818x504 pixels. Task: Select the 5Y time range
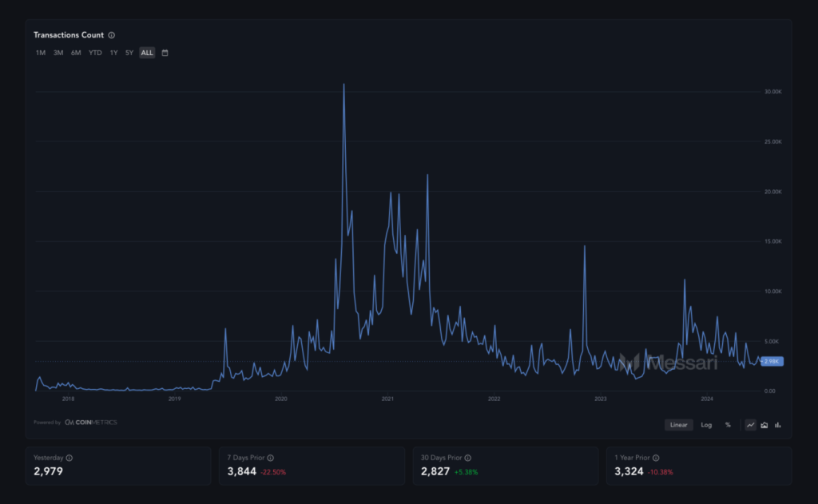click(129, 53)
